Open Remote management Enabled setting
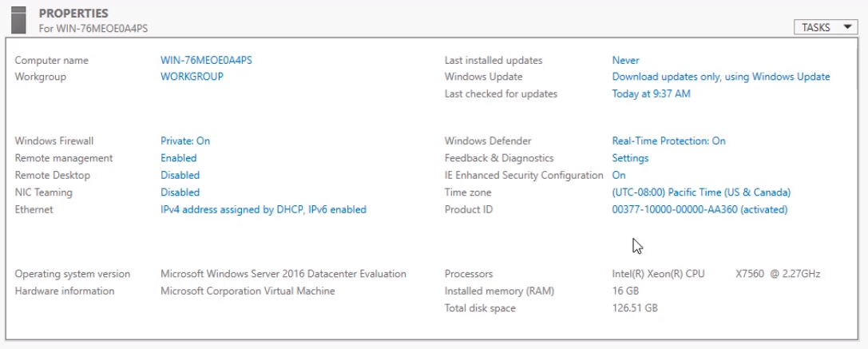Screen dimensions: 868x349 pos(178,158)
